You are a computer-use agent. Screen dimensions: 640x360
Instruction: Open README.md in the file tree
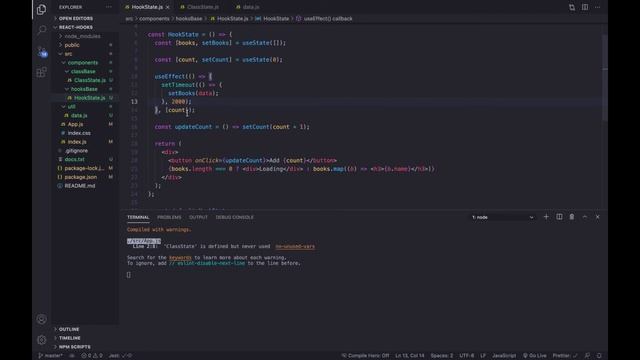(x=80, y=186)
